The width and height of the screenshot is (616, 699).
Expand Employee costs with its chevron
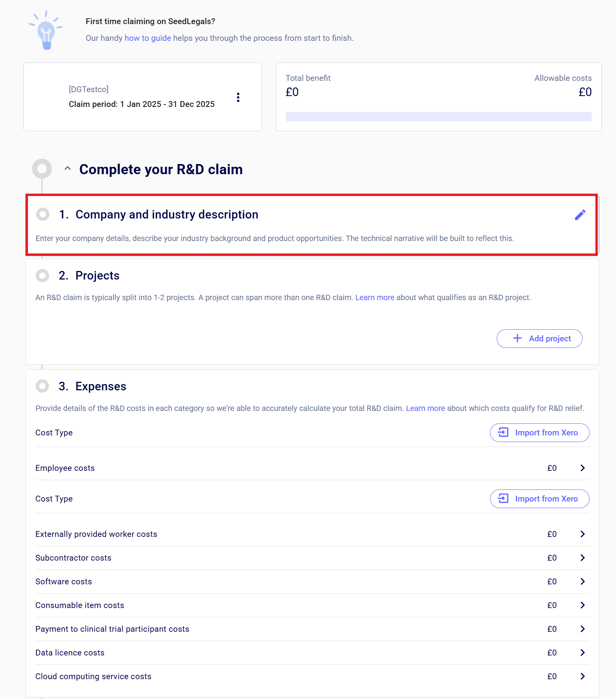tap(582, 468)
